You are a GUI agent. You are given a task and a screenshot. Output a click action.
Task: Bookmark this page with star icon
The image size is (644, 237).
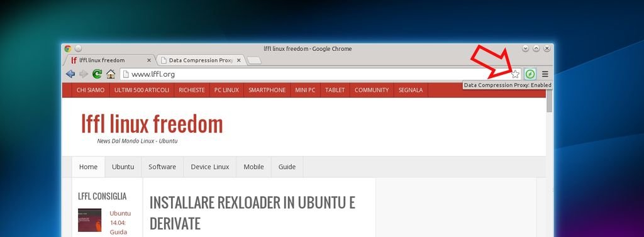point(515,74)
